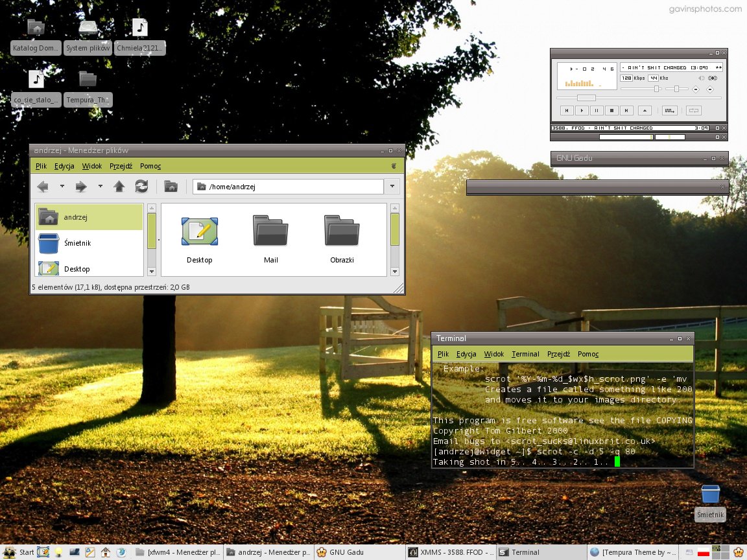Open Pomoc menu in Terminal
This screenshot has height=560, width=747.
point(588,354)
